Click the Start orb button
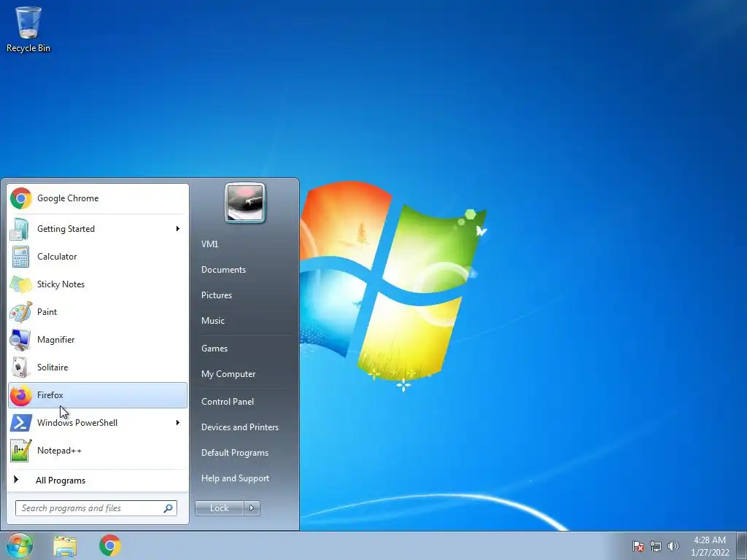747x560 pixels. point(20,545)
